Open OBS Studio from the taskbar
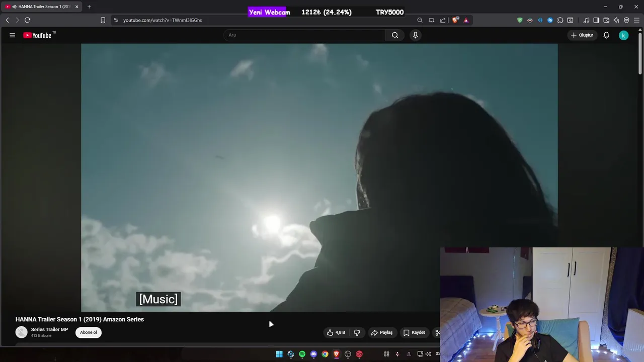The height and width of the screenshot is (362, 644). coord(348,354)
